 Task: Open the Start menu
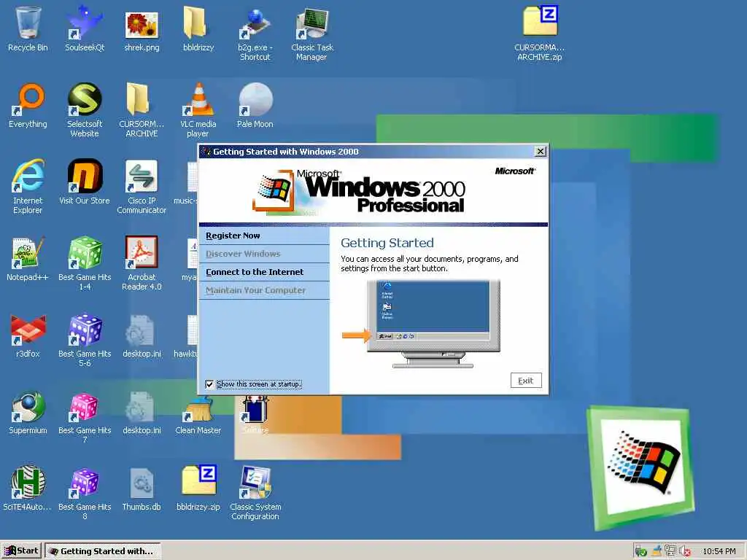21,551
